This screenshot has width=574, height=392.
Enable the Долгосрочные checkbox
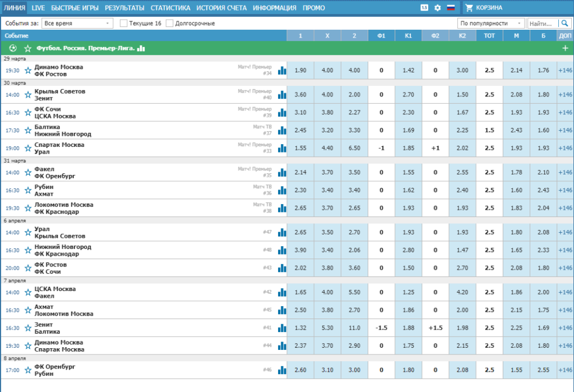(x=169, y=24)
